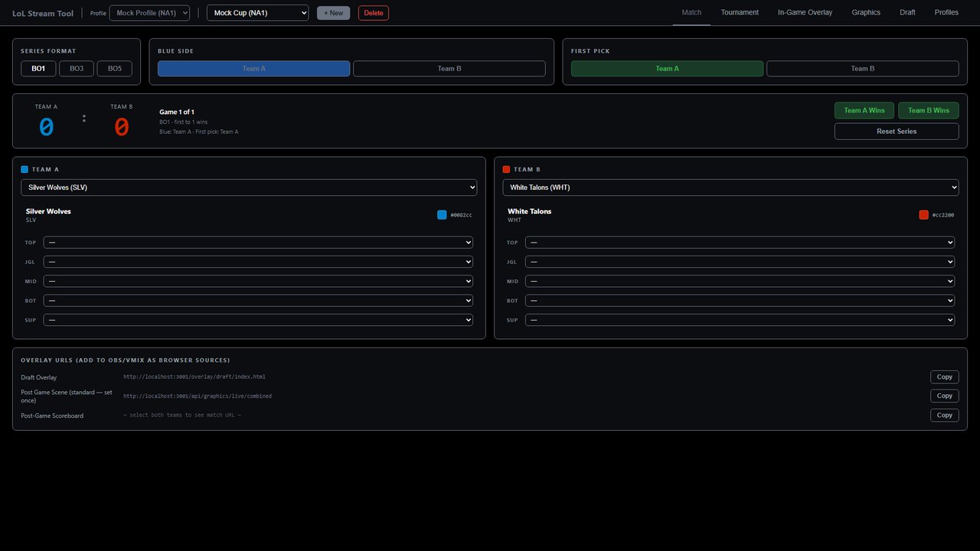Image resolution: width=980 pixels, height=551 pixels.
Task: Click the White Talons team name
Action: (529, 211)
